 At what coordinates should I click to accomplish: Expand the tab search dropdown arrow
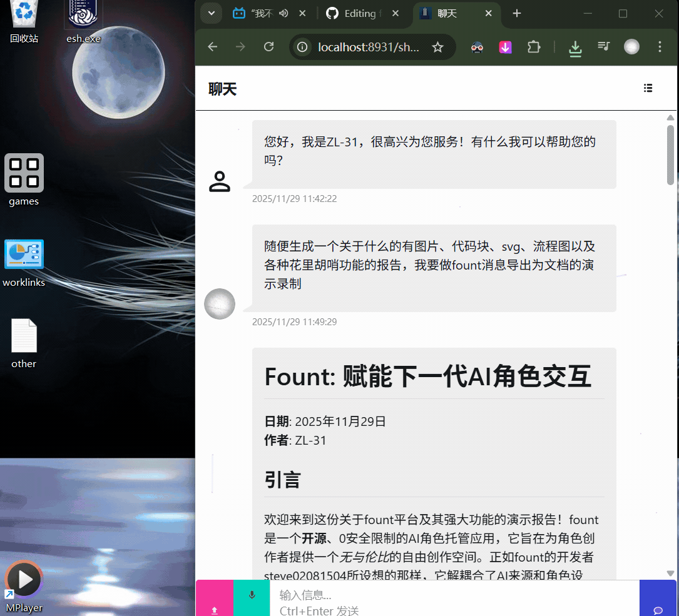tap(212, 13)
